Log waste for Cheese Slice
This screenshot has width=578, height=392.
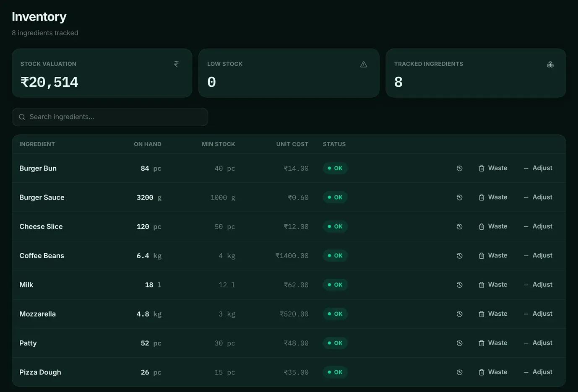pos(493,226)
